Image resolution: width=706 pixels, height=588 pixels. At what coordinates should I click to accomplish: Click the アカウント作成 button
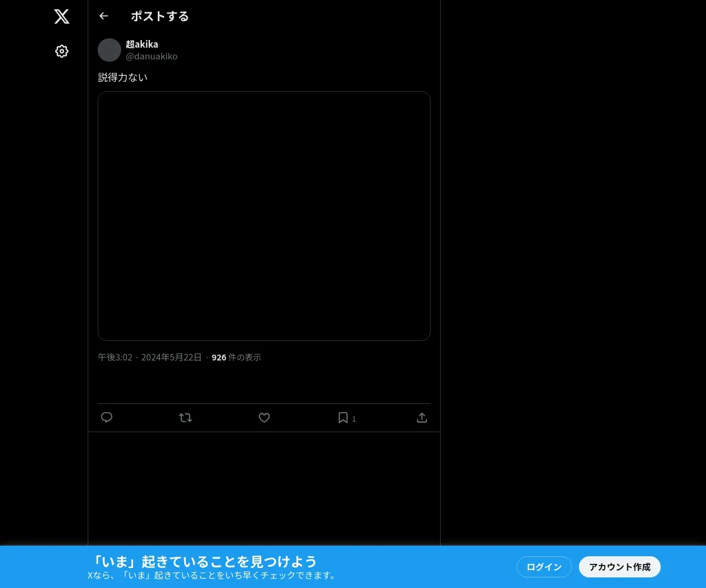pyautogui.click(x=620, y=567)
